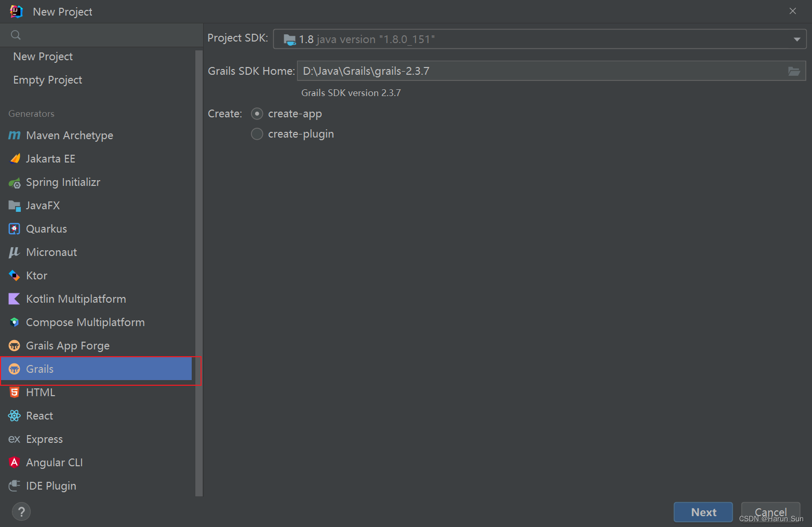
Task: Click the Ktor generator icon
Action: coord(15,276)
